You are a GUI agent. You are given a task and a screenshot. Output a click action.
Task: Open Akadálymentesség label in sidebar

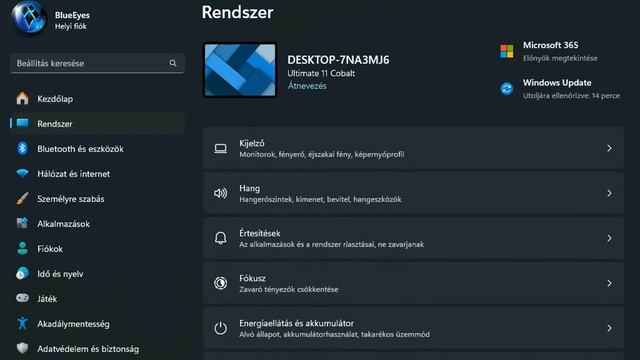pyautogui.click(x=73, y=324)
